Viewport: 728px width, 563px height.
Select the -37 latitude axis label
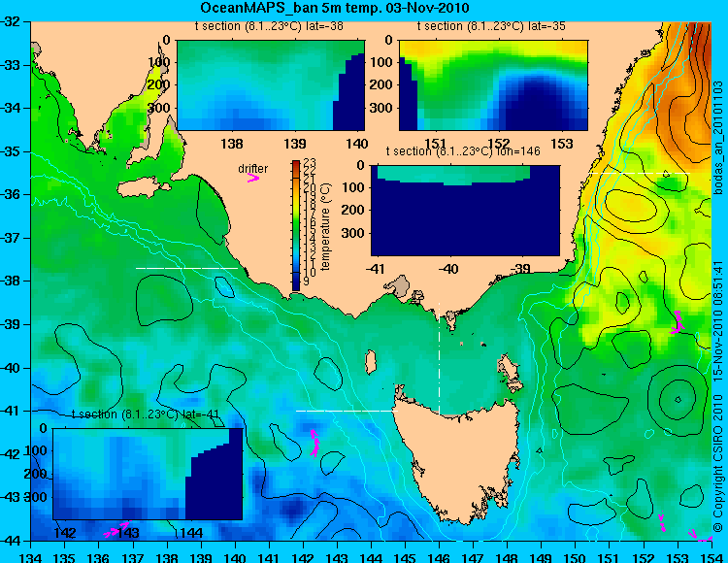tap(10, 238)
